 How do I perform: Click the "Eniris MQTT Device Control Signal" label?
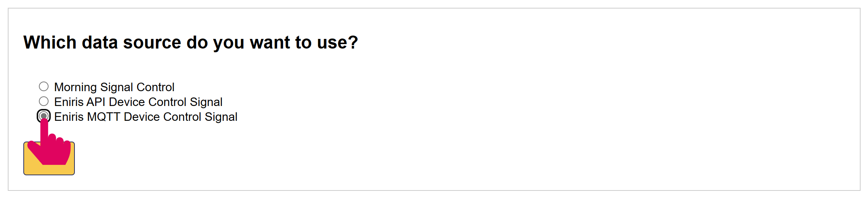(x=146, y=117)
